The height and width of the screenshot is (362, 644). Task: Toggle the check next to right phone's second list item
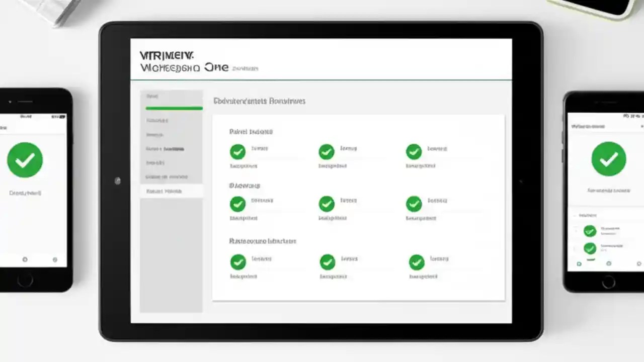coord(590,248)
